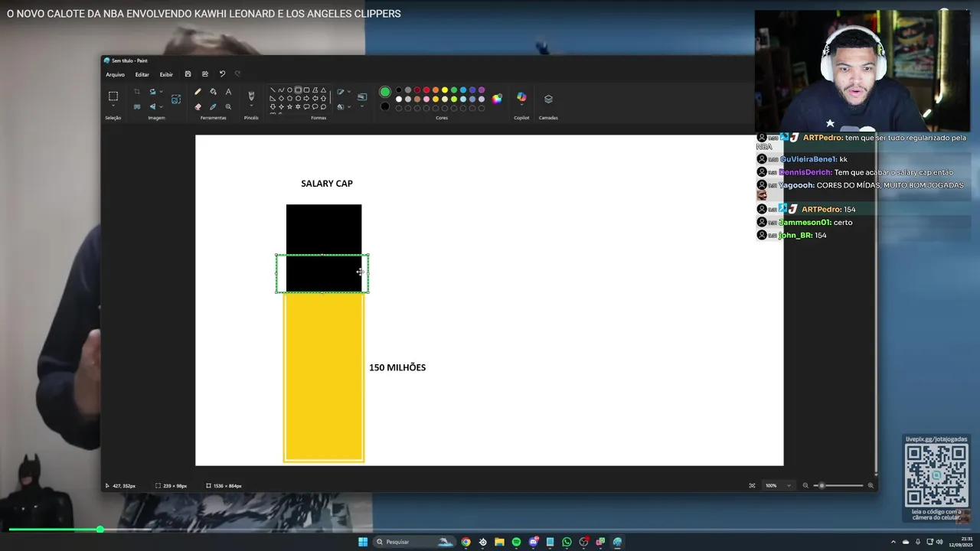The width and height of the screenshot is (980, 551).
Task: Click the zoom out minus button
Action: pos(805,485)
